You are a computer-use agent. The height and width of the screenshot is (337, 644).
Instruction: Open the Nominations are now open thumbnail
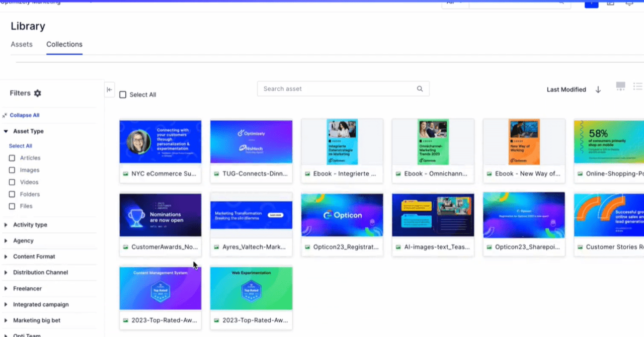click(160, 215)
